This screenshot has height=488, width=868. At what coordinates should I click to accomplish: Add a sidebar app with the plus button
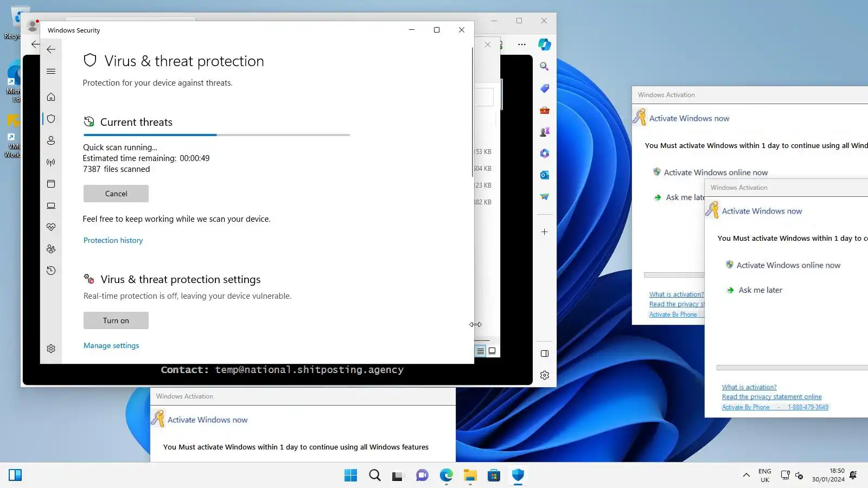[545, 232]
